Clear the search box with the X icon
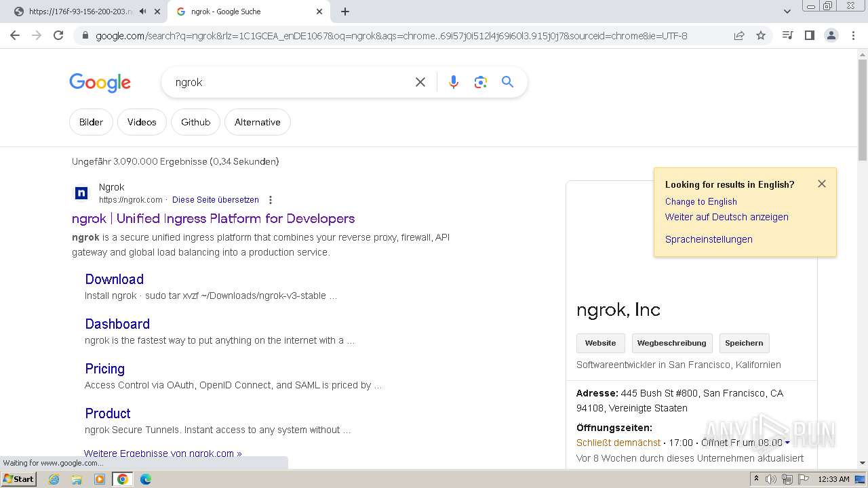 click(x=420, y=82)
